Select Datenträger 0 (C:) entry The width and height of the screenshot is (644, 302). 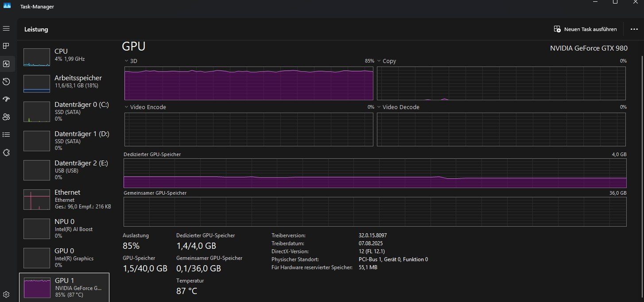[x=64, y=112]
